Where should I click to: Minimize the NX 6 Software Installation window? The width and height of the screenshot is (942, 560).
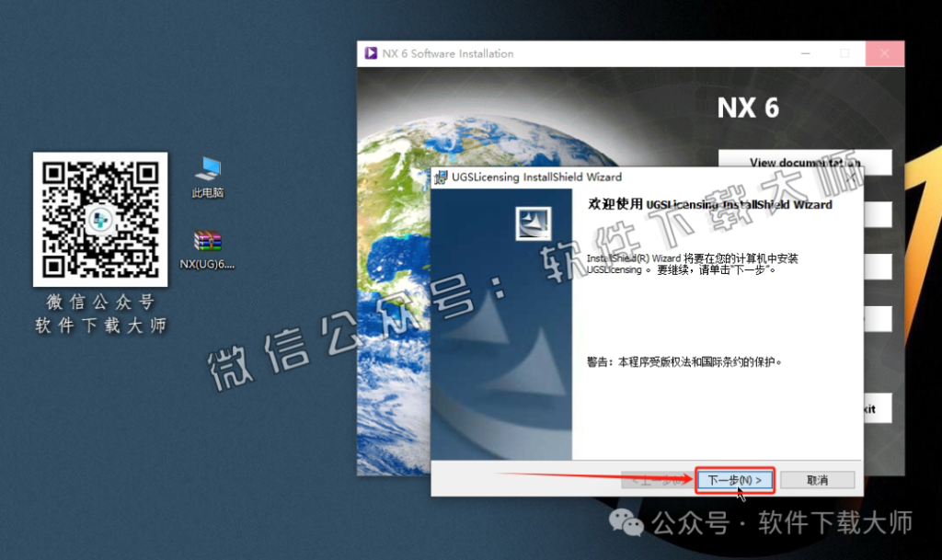[x=805, y=53]
